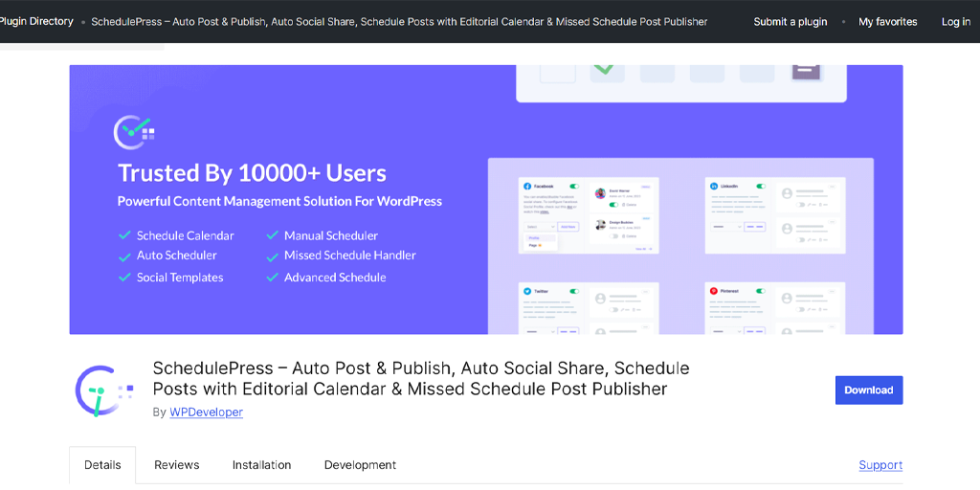Choose Profile from the Facebook dropdown list
The width and height of the screenshot is (980, 490).
[x=541, y=238]
